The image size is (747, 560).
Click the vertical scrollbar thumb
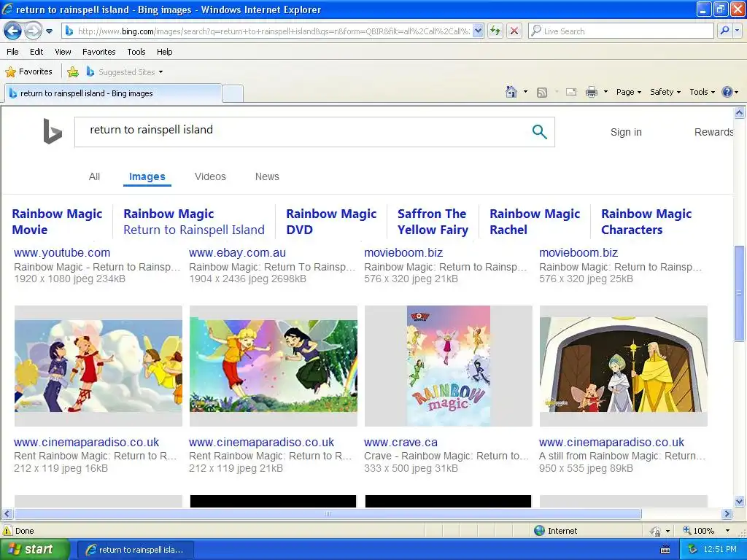tap(740, 293)
